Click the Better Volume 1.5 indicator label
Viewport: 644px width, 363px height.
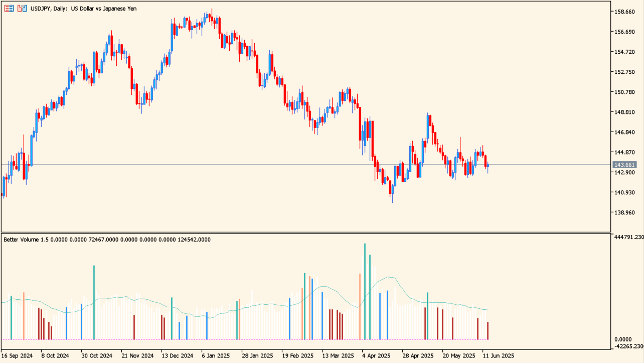pyautogui.click(x=107, y=239)
